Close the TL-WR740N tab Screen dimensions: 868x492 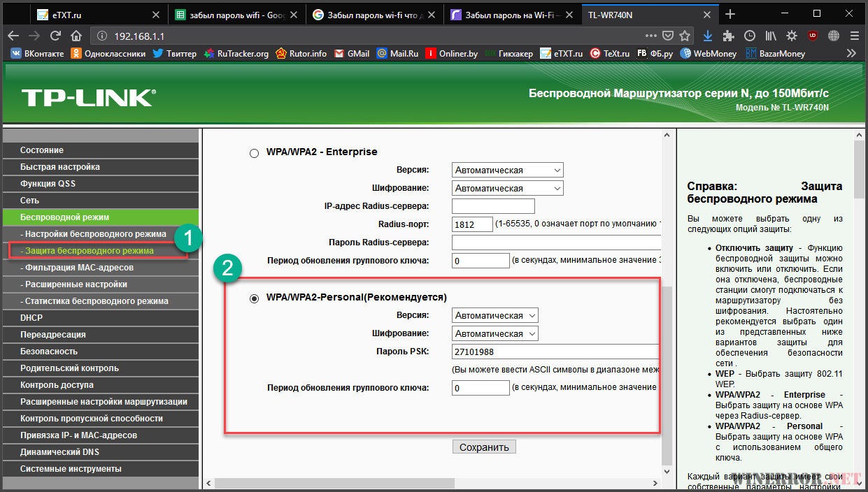[706, 14]
